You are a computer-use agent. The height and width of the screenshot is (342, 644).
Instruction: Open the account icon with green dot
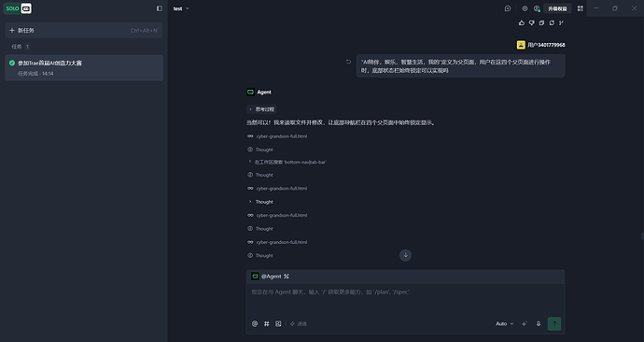pyautogui.click(x=537, y=8)
